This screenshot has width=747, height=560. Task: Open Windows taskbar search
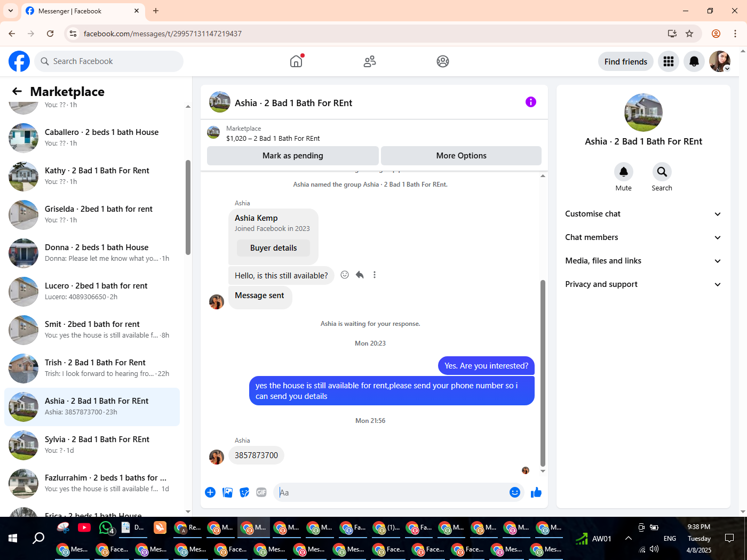coord(38,538)
